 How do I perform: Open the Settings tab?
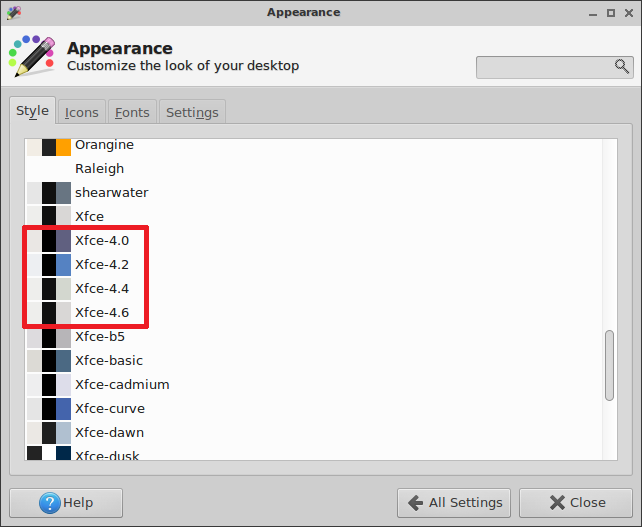click(192, 112)
